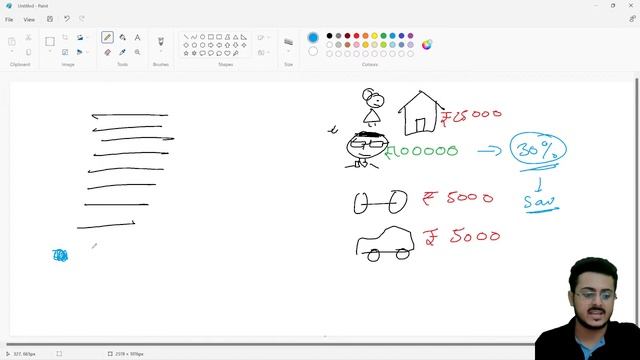Viewport: 640px width, 360px height.
Task: Select Color 2 white background circle
Action: (313, 51)
